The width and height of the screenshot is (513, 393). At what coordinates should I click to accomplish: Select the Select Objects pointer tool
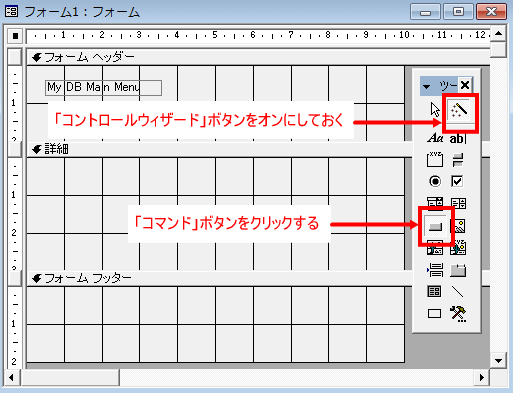(x=435, y=109)
